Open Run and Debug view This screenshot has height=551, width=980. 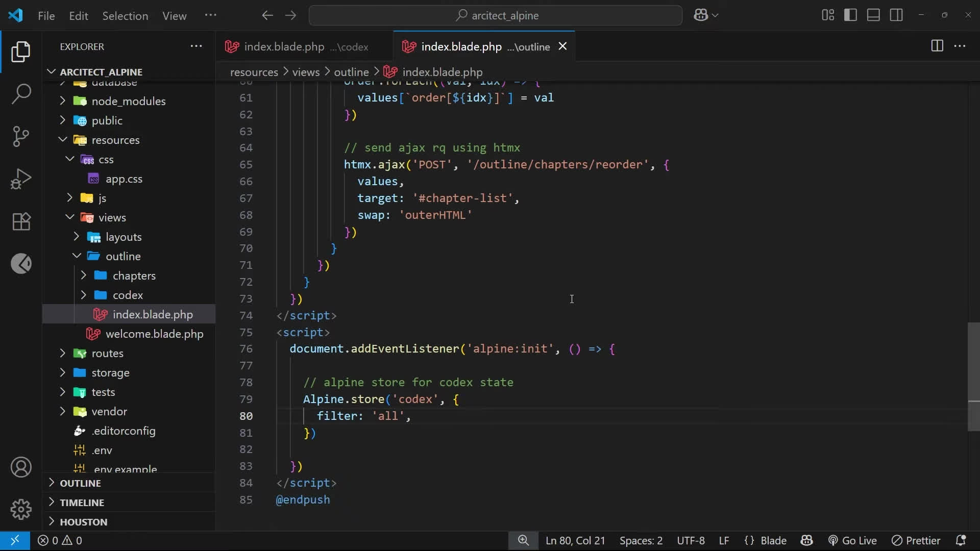point(21,179)
